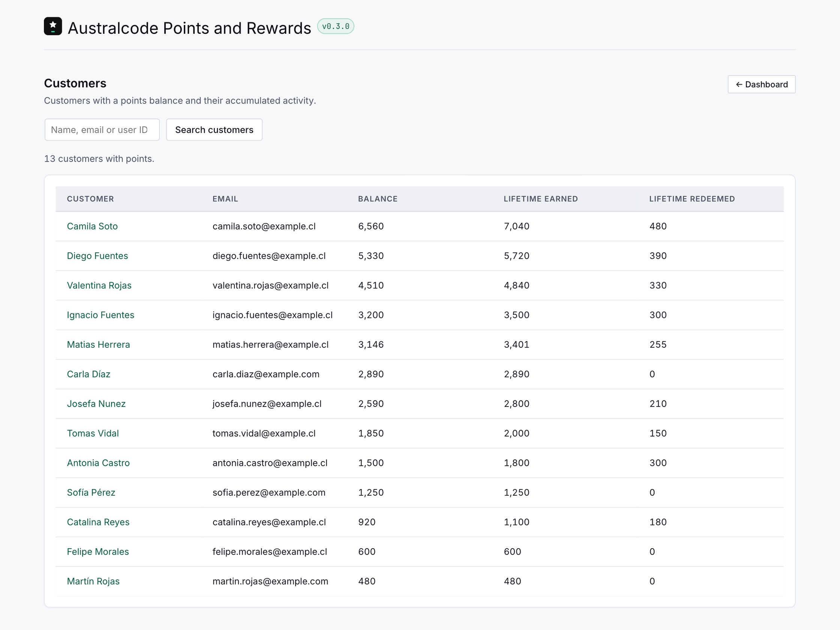Click the lifetime redeemed value 390
Screen dimensions: 840x630
coord(658,256)
